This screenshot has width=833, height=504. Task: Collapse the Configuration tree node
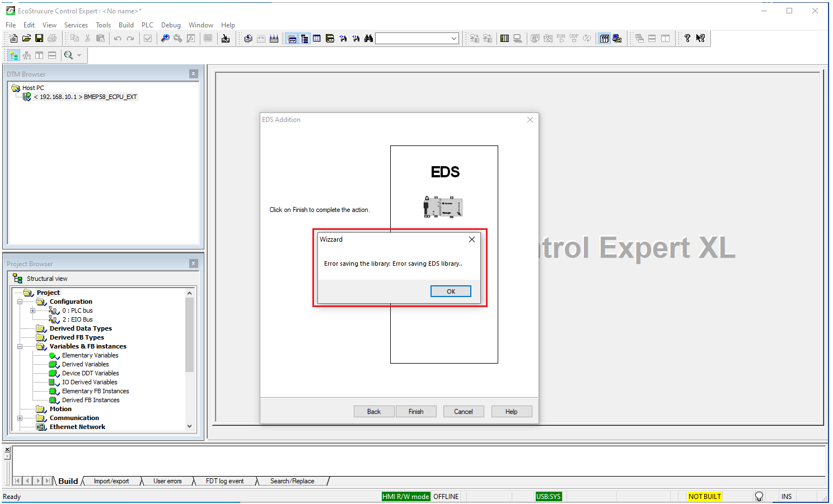point(20,302)
